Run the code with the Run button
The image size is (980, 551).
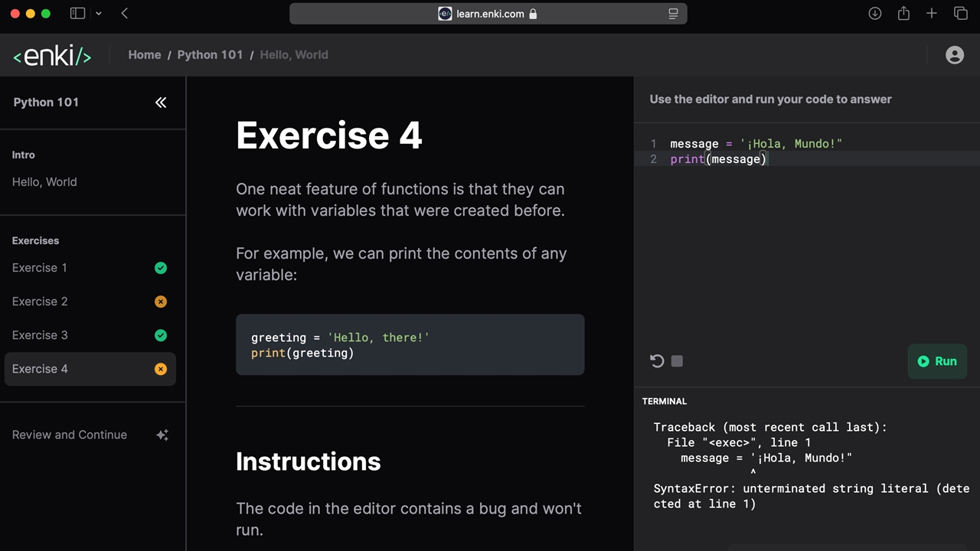937,361
